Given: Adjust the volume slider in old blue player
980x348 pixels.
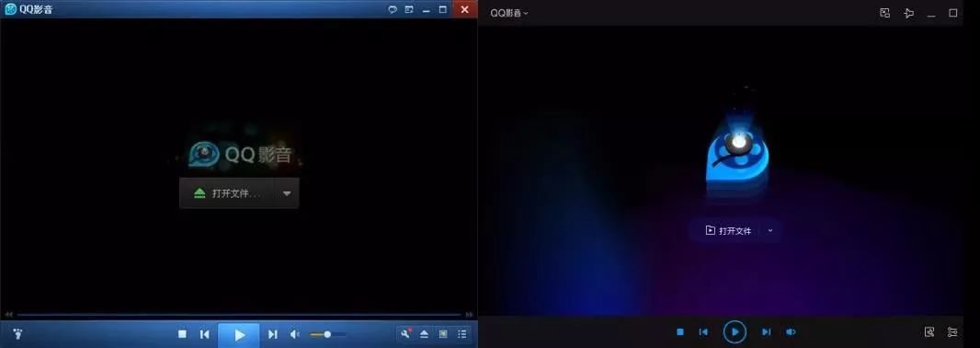Looking at the screenshot, I should 327,335.
